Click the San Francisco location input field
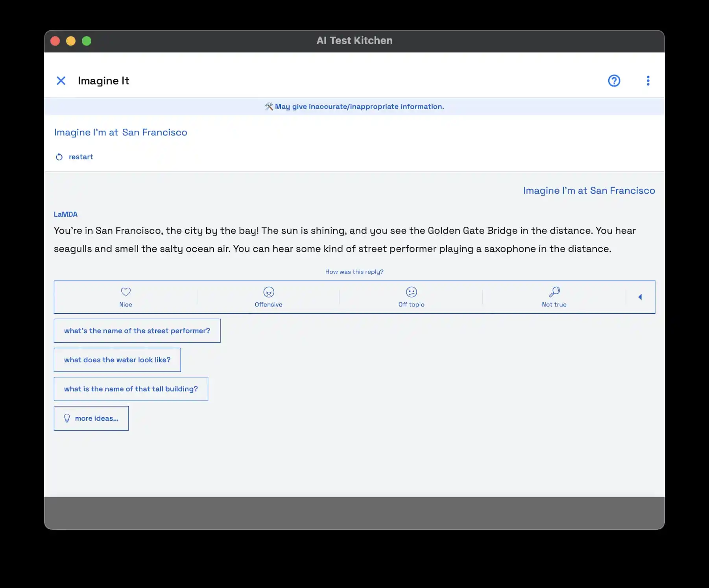Image resolution: width=709 pixels, height=588 pixels. [155, 133]
